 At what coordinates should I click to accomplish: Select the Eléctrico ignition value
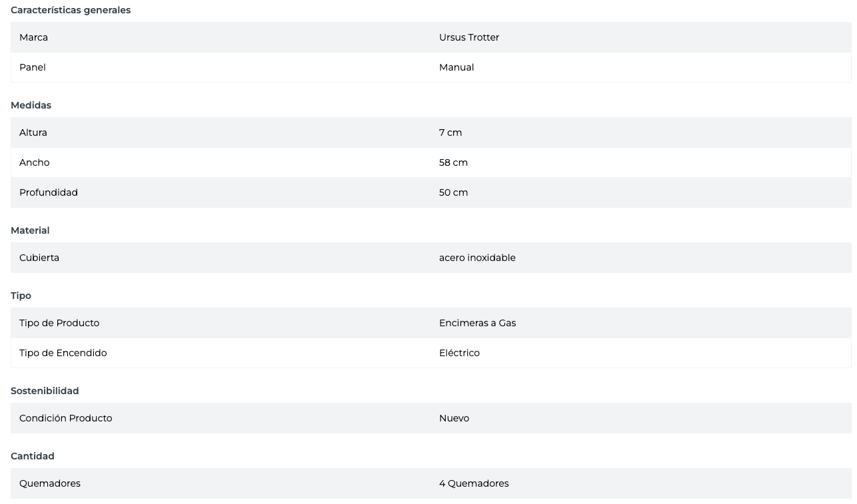click(x=459, y=353)
